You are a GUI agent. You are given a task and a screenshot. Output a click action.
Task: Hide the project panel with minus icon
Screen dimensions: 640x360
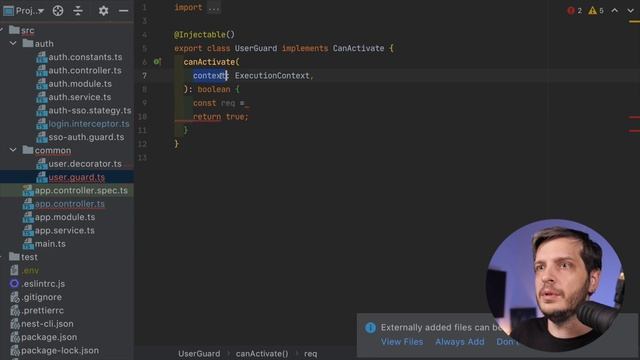coord(123,11)
